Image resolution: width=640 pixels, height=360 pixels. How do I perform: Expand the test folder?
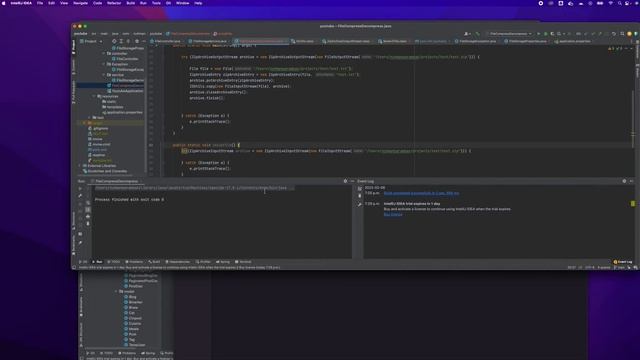[89, 118]
